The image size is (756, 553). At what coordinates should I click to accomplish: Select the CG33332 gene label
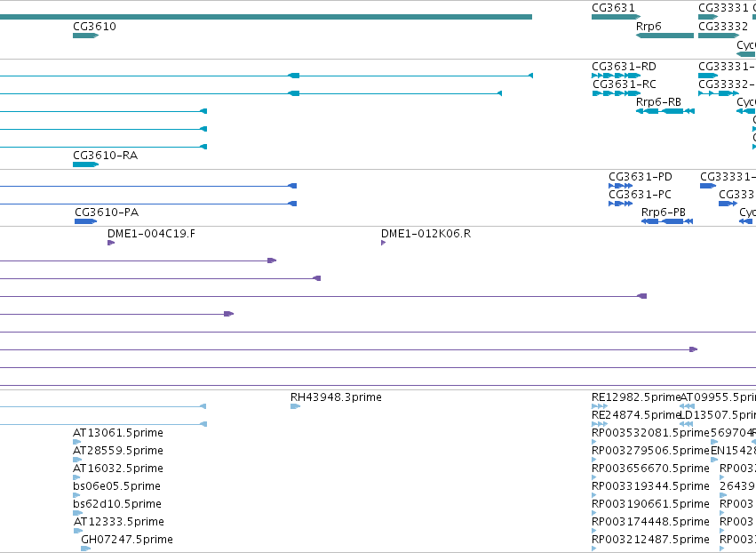point(723,26)
